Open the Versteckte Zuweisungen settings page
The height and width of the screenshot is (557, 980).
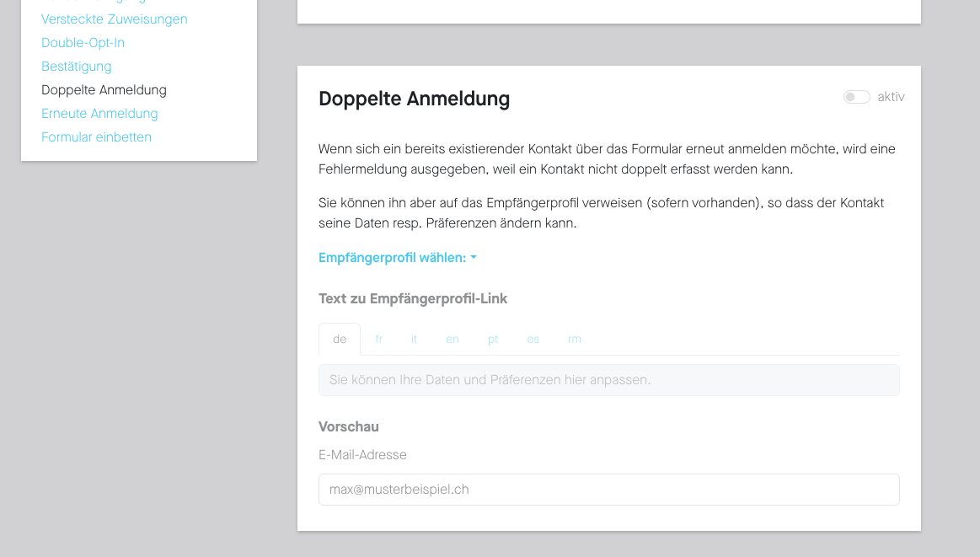[x=115, y=19]
